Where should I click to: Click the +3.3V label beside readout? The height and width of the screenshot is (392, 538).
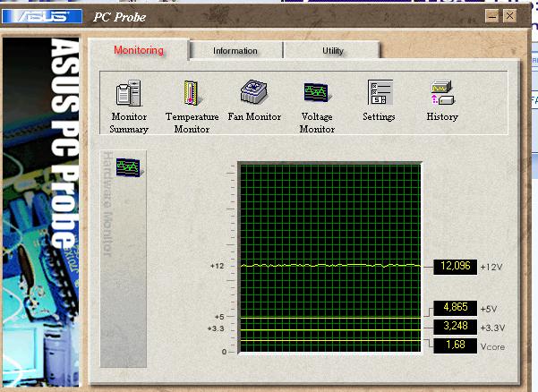point(492,328)
